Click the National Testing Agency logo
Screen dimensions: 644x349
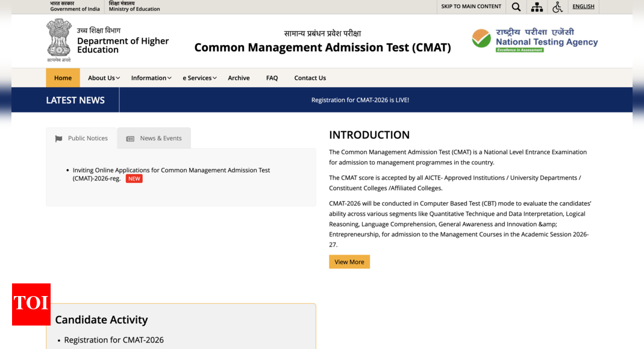(x=534, y=40)
